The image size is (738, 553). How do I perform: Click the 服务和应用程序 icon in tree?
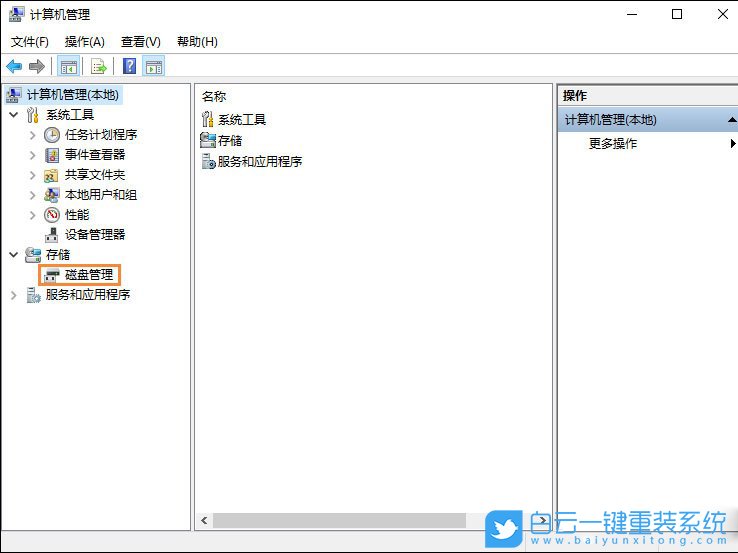[x=33, y=295]
